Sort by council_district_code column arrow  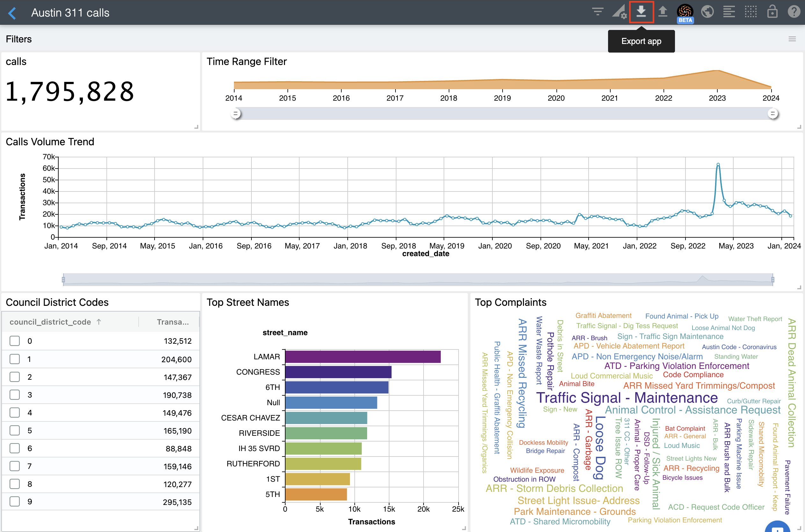(99, 322)
